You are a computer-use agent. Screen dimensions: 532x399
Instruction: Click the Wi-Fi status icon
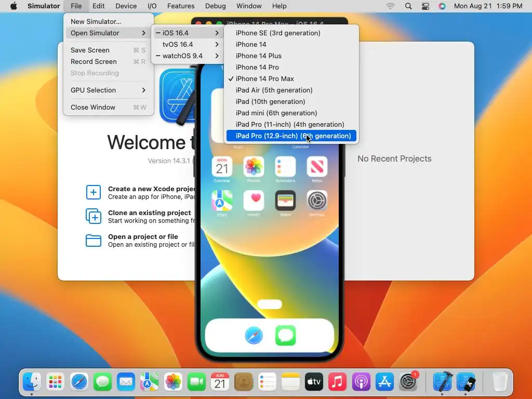tap(391, 6)
